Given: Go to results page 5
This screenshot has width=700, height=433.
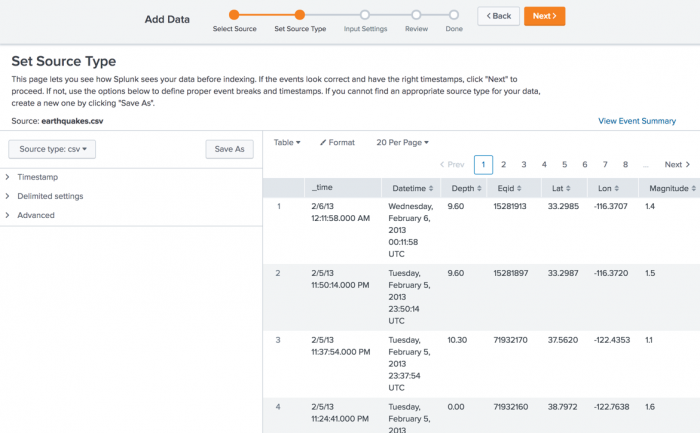Looking at the screenshot, I should tap(564, 165).
